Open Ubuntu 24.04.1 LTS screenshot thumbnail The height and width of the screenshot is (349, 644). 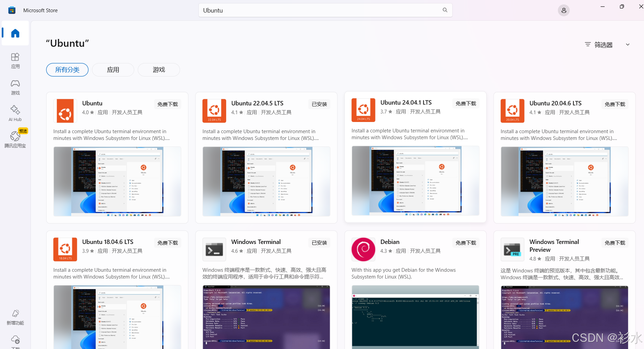click(415, 181)
